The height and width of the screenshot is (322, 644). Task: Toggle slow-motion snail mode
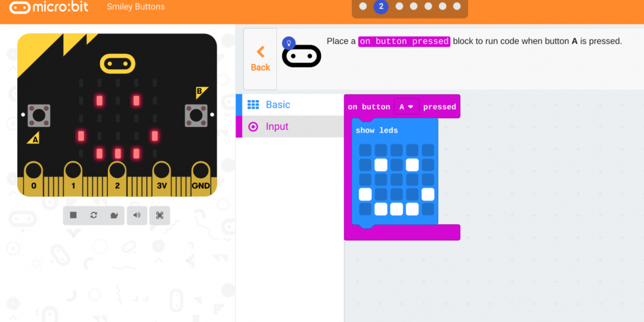coord(114,215)
